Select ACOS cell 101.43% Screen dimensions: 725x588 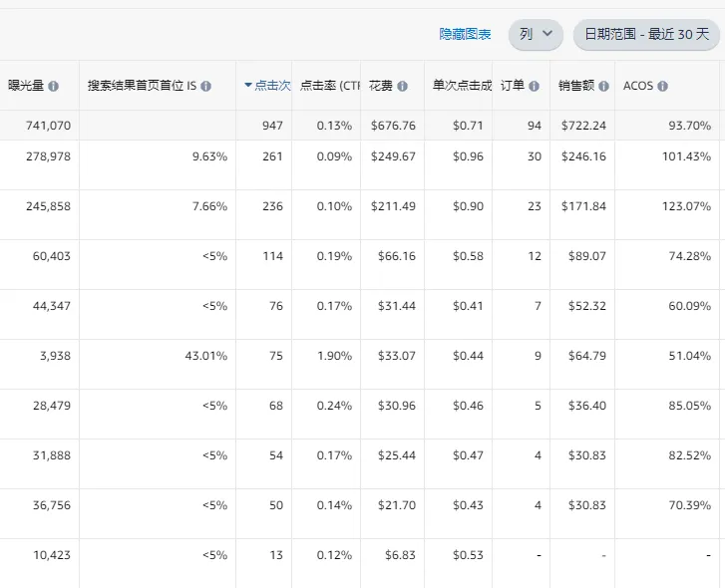tap(687, 156)
